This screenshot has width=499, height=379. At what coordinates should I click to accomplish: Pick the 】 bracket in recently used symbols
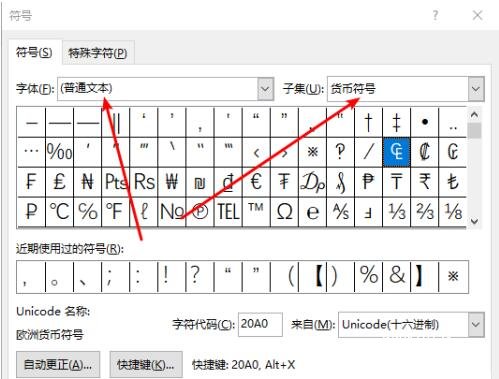pos(425,276)
